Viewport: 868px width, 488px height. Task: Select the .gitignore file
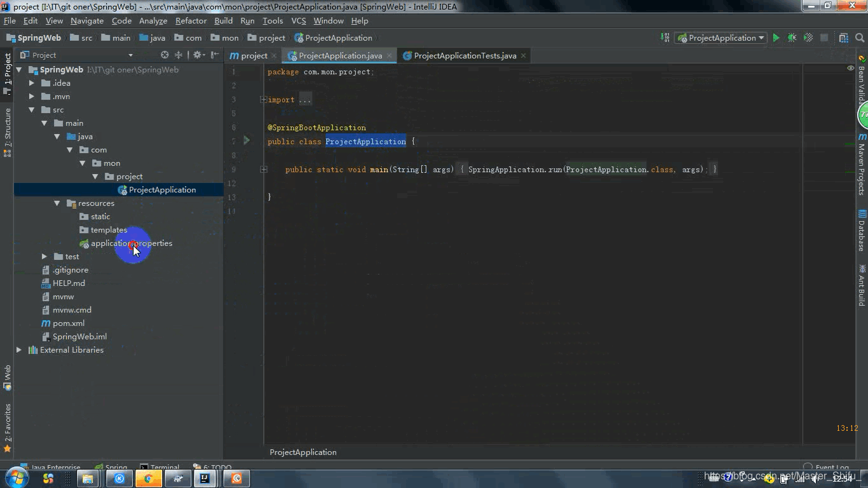(x=64, y=270)
